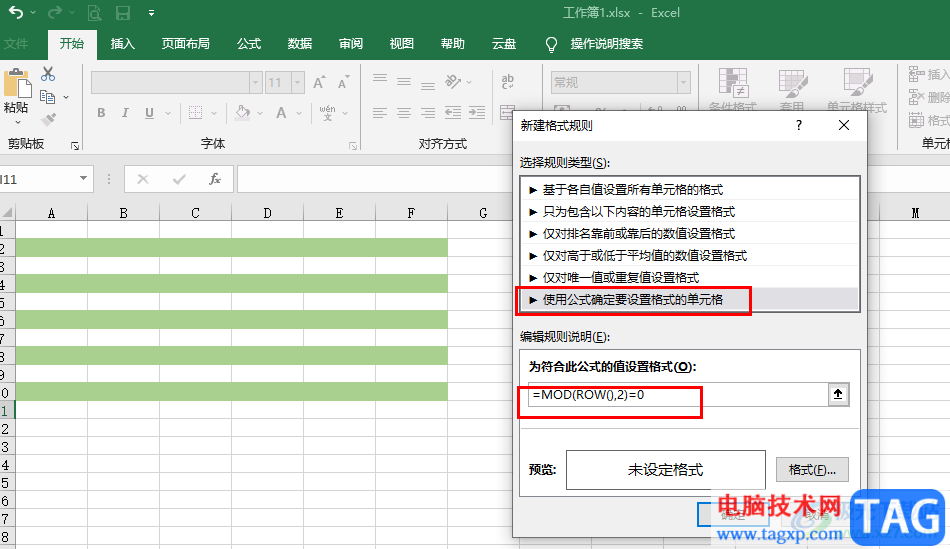Select rule type 仅对高于或低于平均值的数值设置格式
Viewport: 950px width, 549px height.
tap(689, 255)
